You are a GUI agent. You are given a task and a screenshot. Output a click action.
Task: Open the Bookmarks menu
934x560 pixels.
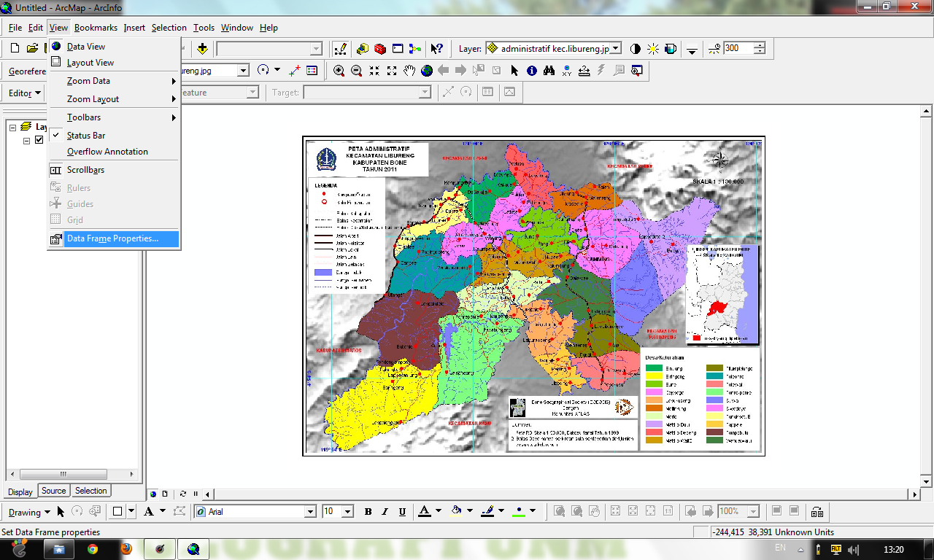[x=96, y=28]
